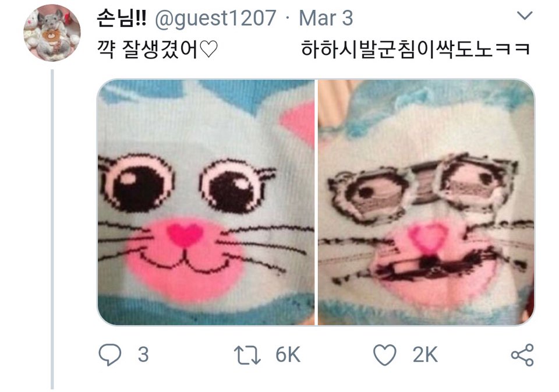The height and width of the screenshot is (392, 559).
Task: View the 2K likes count
Action: [x=425, y=355]
